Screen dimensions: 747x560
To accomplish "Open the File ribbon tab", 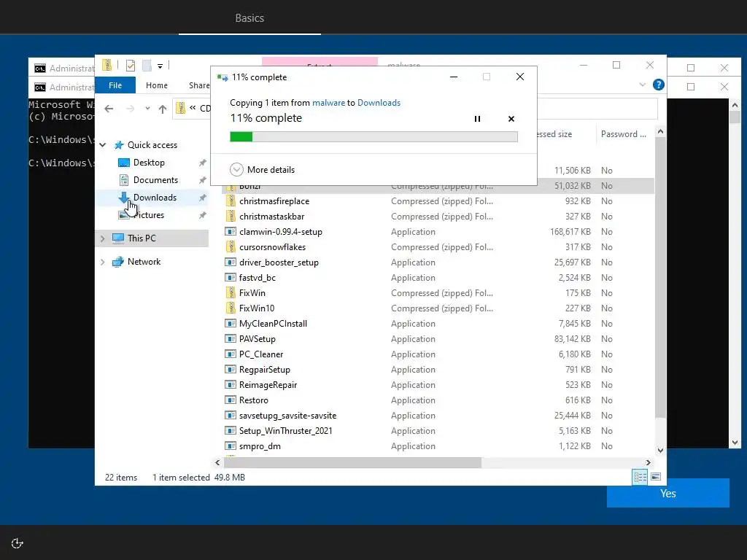I will coord(115,85).
